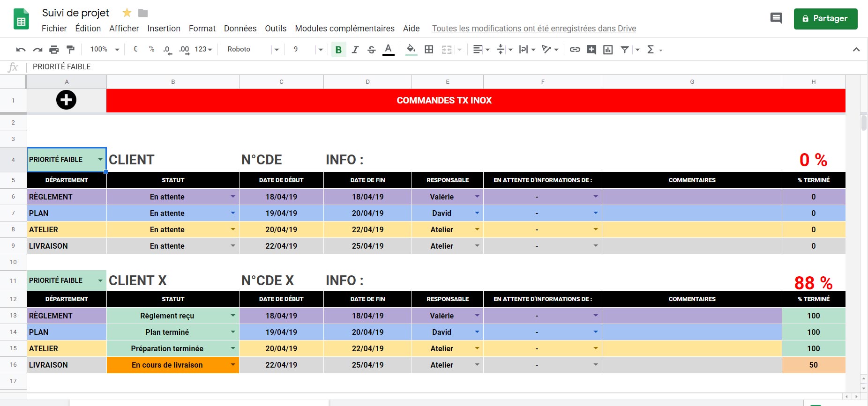Click the Undo arrow icon
This screenshot has height=406, width=868.
21,49
